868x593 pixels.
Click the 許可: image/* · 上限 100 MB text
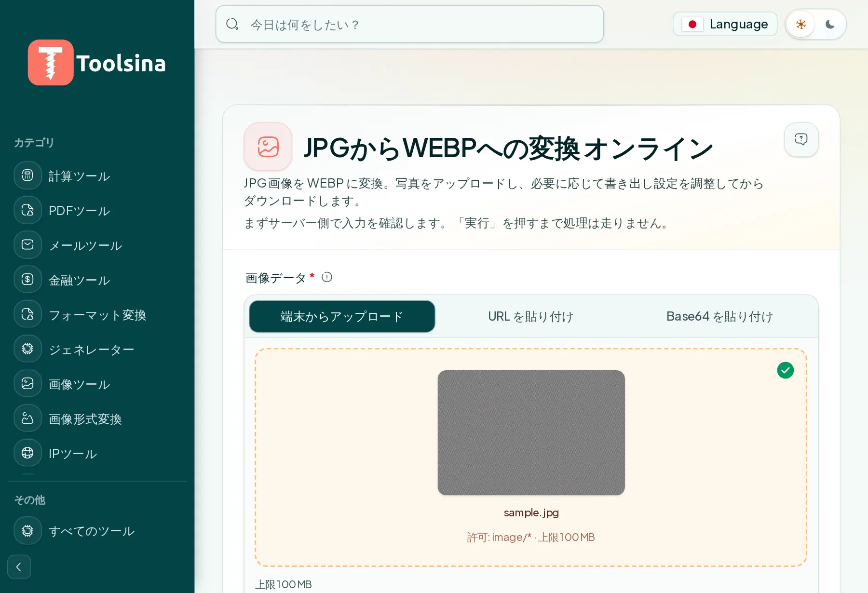[531, 537]
